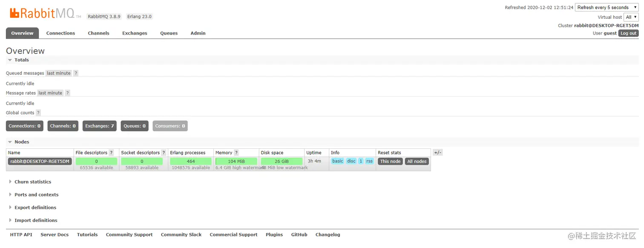Click Exchanges: 7 count button

coord(100,126)
